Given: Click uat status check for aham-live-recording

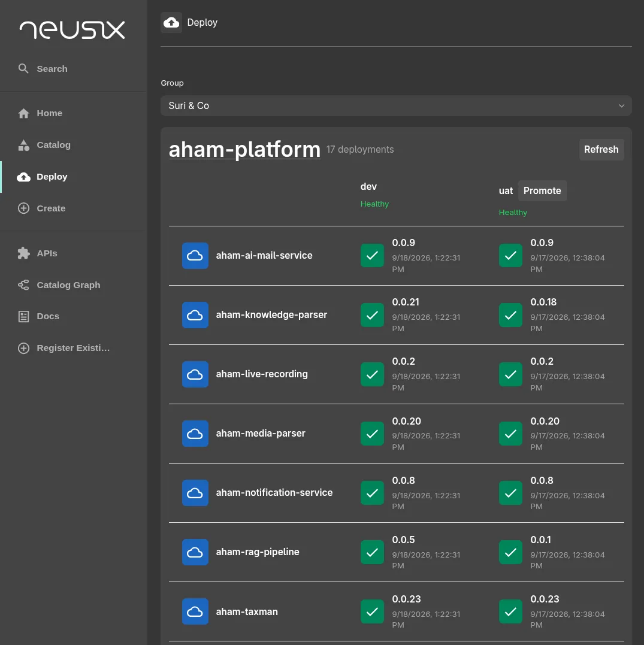Looking at the screenshot, I should (x=510, y=374).
